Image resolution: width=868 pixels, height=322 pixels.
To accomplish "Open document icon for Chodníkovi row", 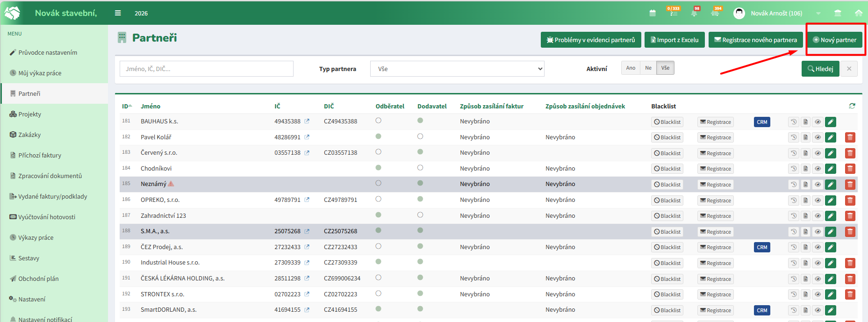I will point(805,169).
